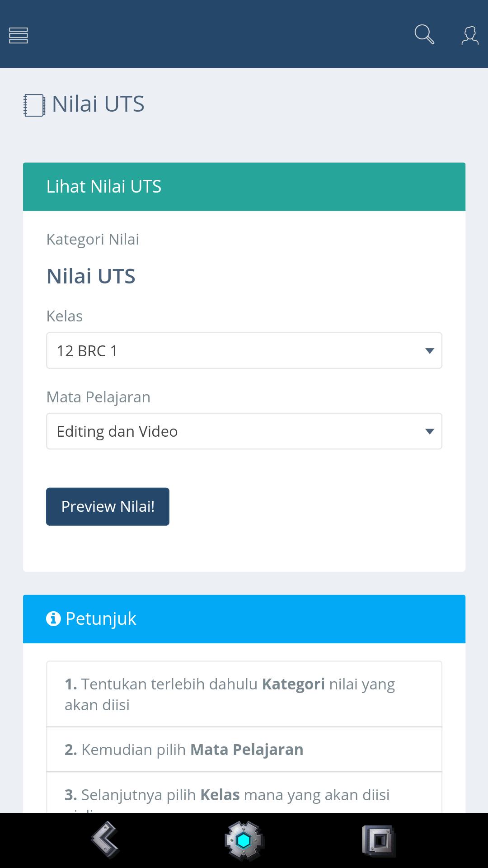Tap the Lihat Nilai UTS panel header
Image resolution: width=488 pixels, height=868 pixels.
244,187
